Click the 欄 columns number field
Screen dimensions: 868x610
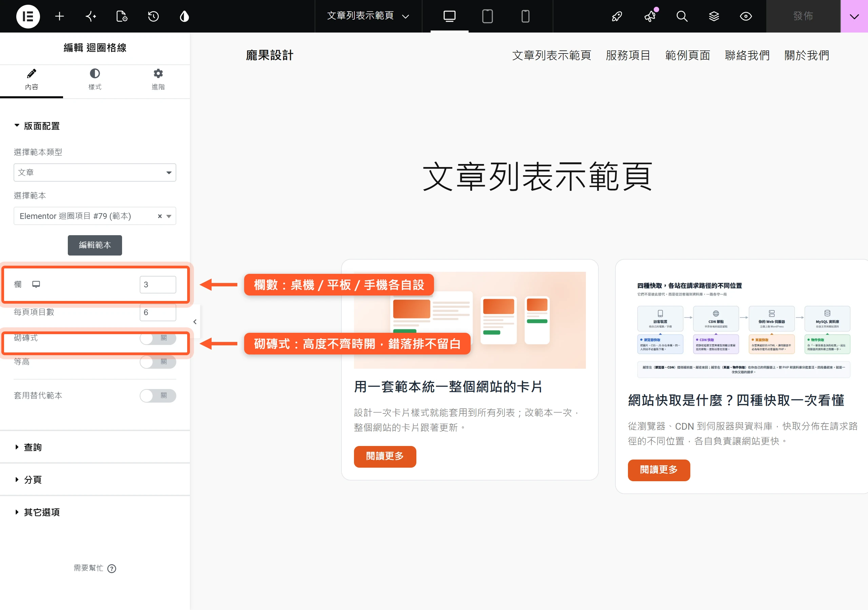158,284
